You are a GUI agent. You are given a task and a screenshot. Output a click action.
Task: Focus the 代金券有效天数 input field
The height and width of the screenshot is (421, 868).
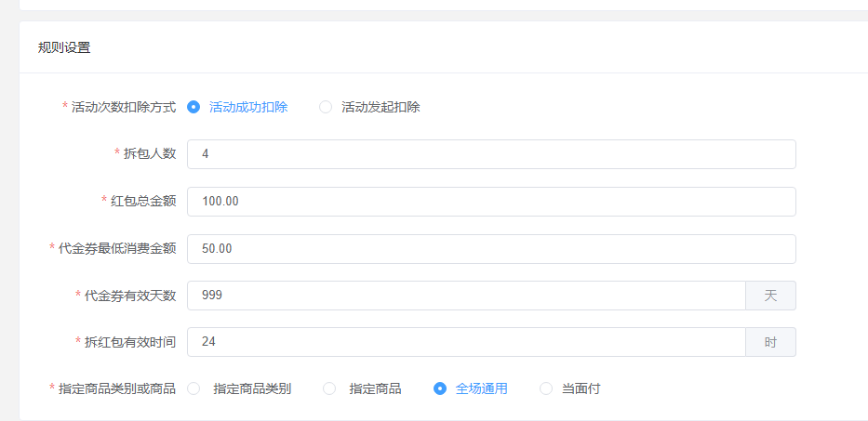click(467, 296)
